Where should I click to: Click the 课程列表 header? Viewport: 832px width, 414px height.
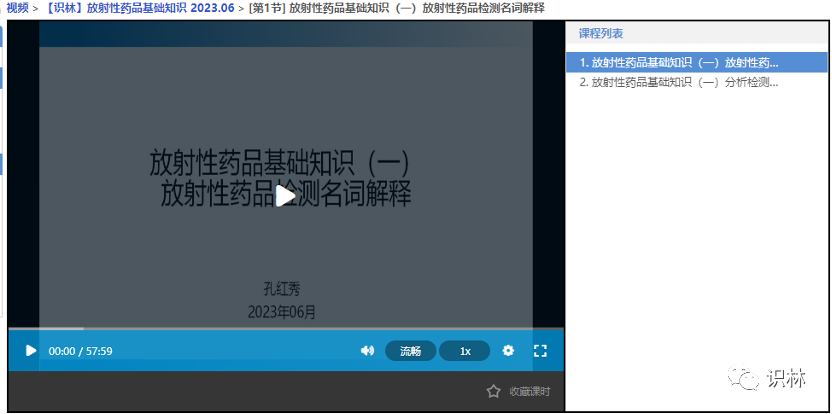click(601, 33)
